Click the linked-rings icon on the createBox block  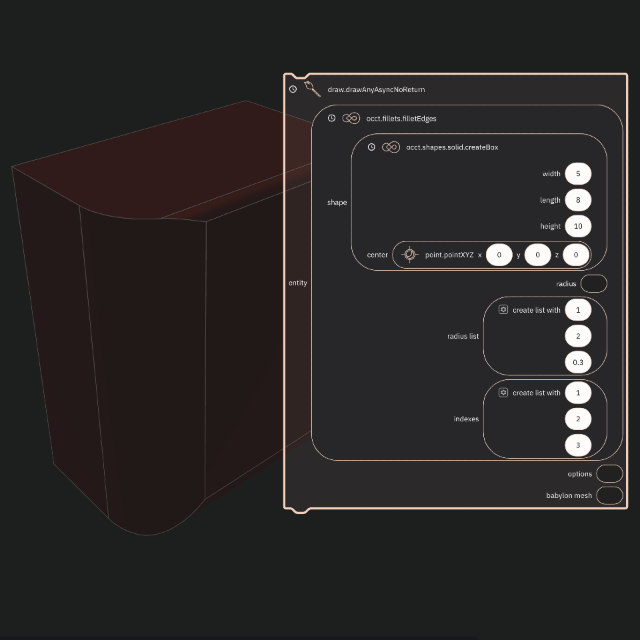tap(391, 147)
